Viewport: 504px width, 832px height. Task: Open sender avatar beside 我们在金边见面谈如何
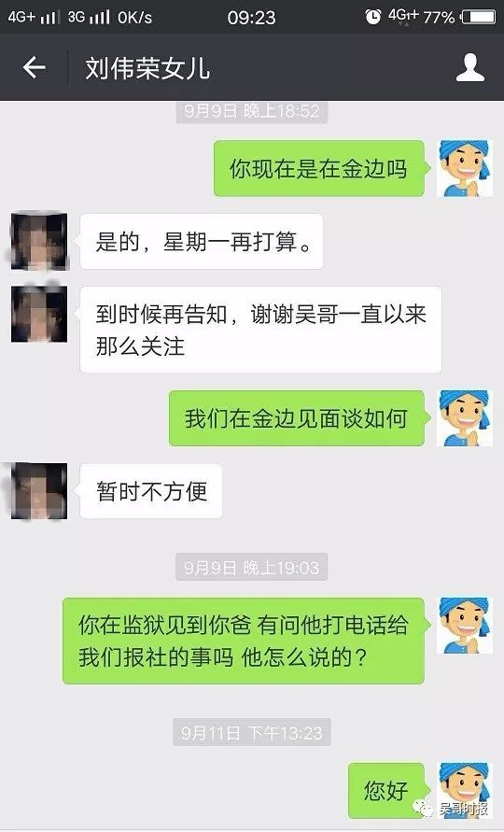click(x=464, y=418)
